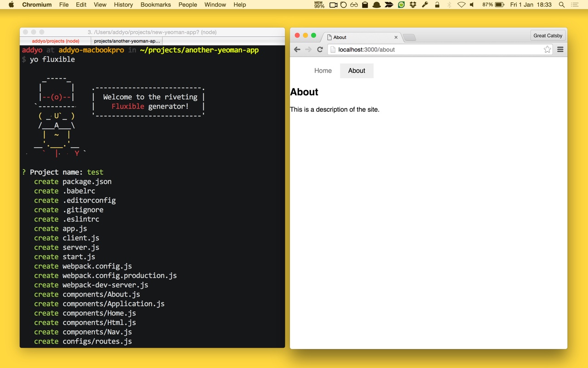
Task: Open the Notification Center icon
Action: point(575,5)
